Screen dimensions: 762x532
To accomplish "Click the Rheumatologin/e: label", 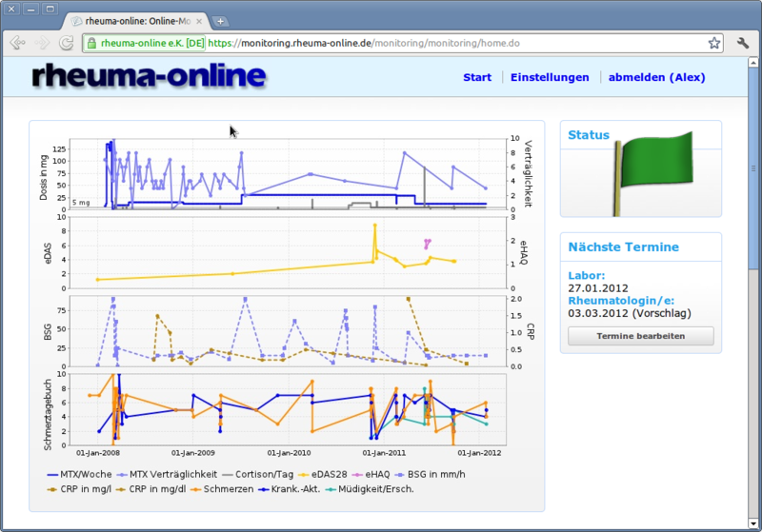I will pos(621,301).
